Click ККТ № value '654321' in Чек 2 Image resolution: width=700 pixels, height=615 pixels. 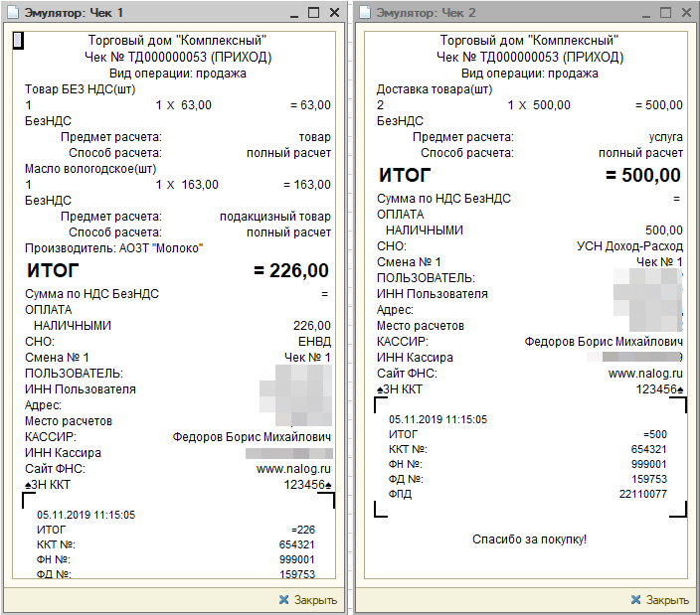[x=648, y=449]
